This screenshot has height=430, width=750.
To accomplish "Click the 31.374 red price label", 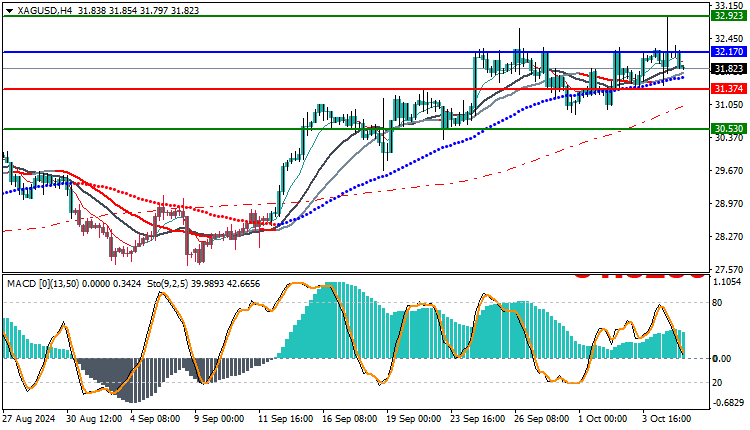I will click(728, 89).
